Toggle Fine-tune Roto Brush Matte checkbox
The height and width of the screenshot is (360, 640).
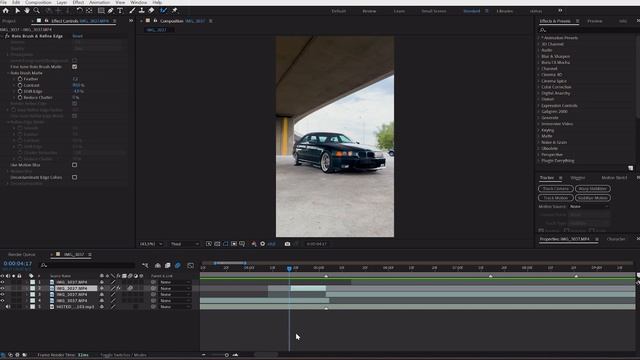pyautogui.click(x=74, y=67)
